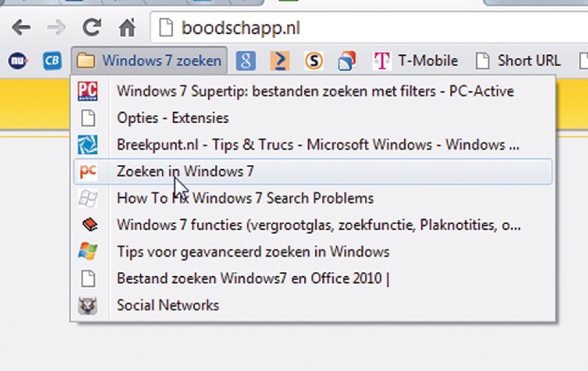The height and width of the screenshot is (371, 588).
Task: Click the address bar showing boodschapp.nl
Action: (x=346, y=28)
